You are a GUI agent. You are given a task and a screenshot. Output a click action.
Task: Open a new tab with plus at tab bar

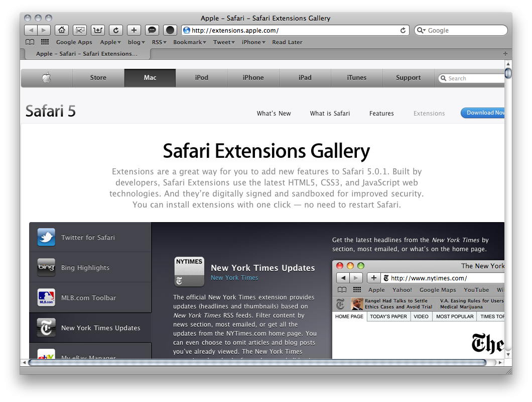505,54
